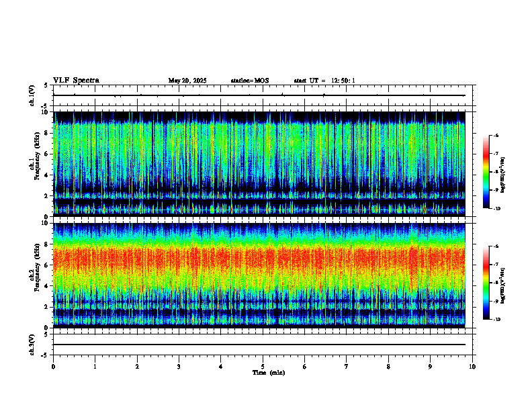532x411 pixels.
Task: Click tick label 4 on the Time axis
Action: 221,367
